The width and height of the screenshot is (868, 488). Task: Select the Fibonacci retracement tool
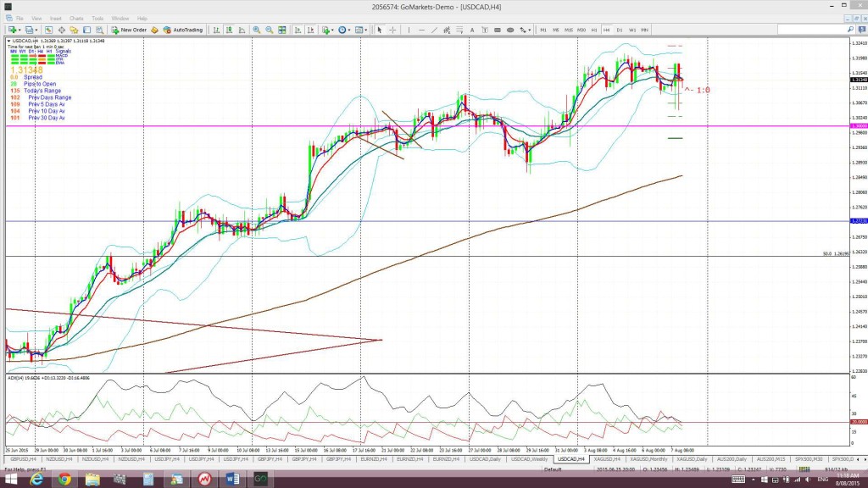(x=459, y=30)
